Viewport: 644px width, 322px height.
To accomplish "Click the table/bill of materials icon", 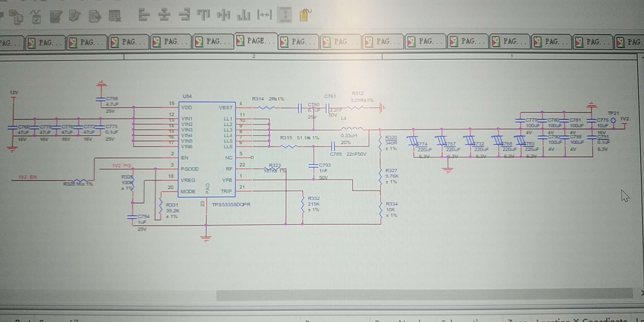I will 115,16.
